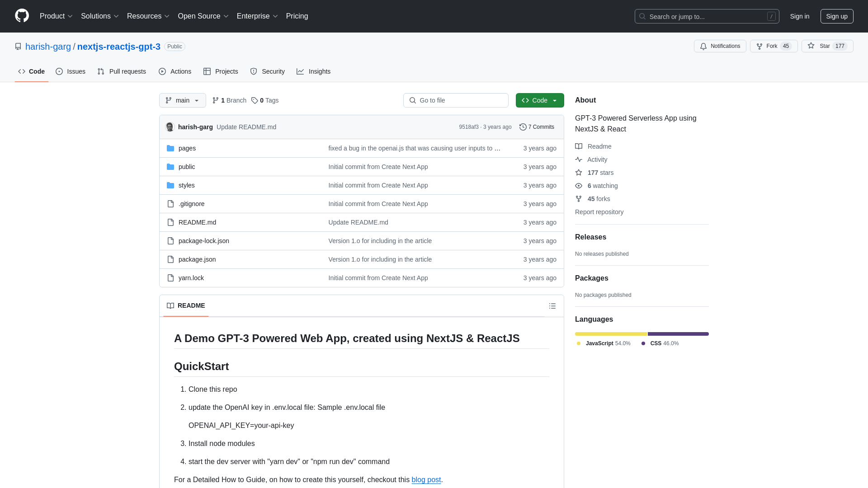Viewport: 868px width, 488px height.
Task: Open commit hash 9518af3
Action: click(x=469, y=127)
